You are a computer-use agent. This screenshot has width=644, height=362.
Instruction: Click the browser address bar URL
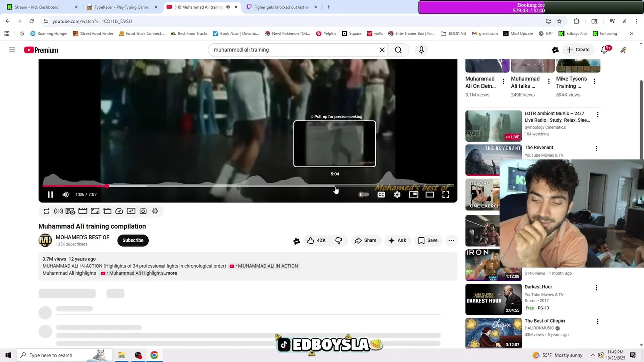tap(92, 21)
